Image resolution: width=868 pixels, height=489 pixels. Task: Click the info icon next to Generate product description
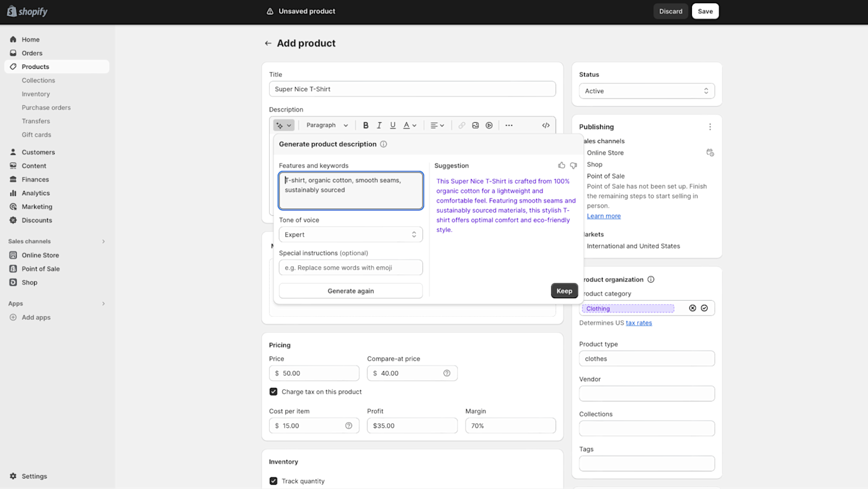click(384, 144)
